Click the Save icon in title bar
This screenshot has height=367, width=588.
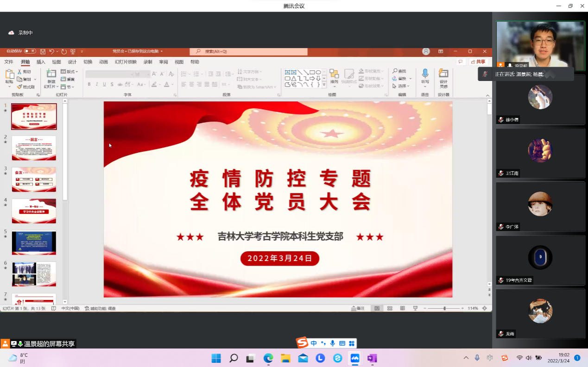pyautogui.click(x=43, y=51)
